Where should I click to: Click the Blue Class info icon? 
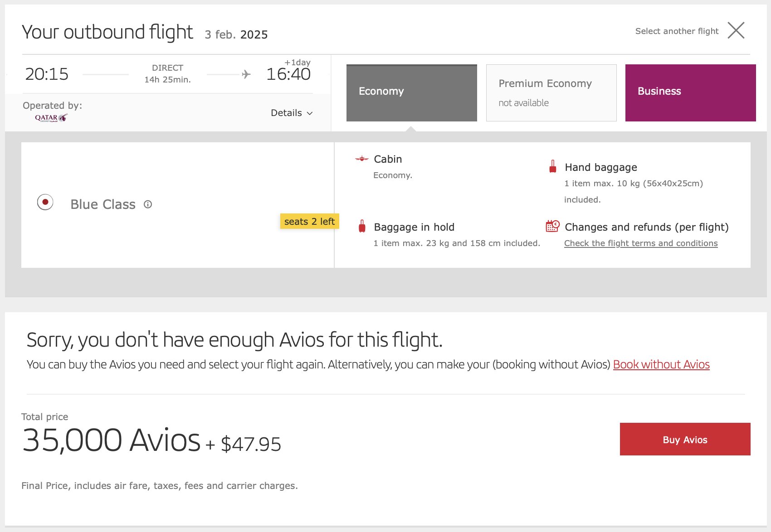pos(148,204)
